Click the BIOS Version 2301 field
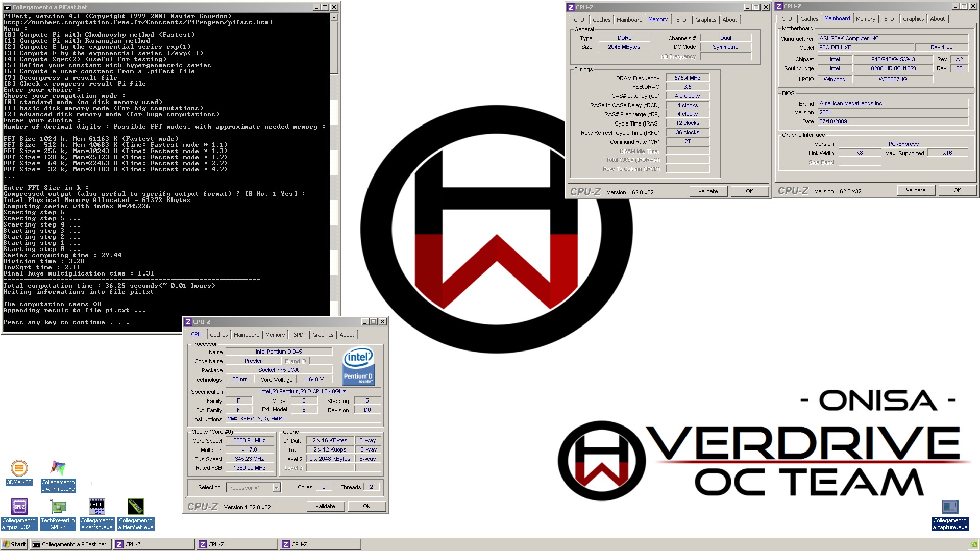 (893, 112)
